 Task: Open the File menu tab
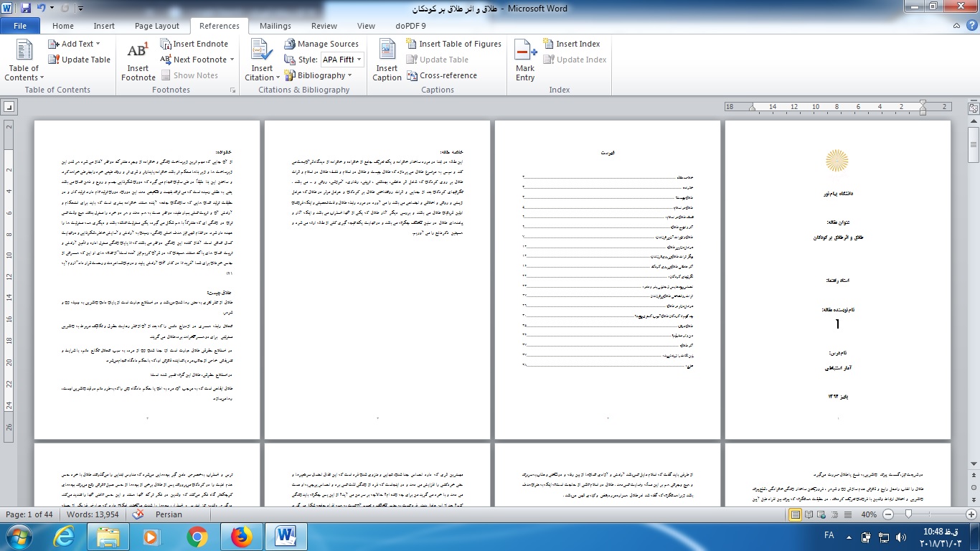20,26
